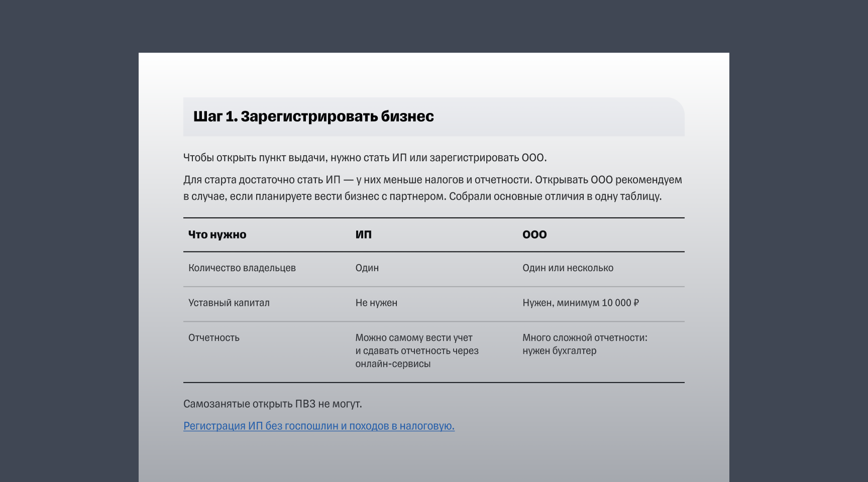Click the 'Можно самому вести учет' cell
Screen dimensions: 868x482
click(417, 350)
